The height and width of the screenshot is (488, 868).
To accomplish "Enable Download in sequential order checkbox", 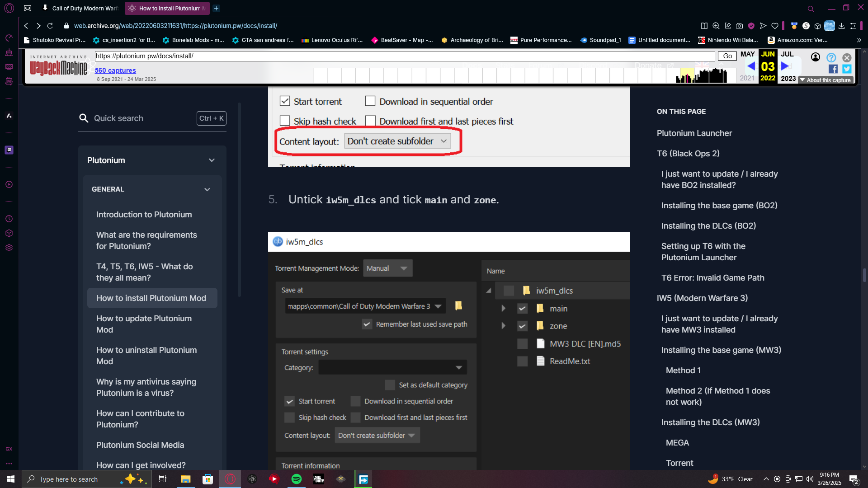I will tap(370, 101).
